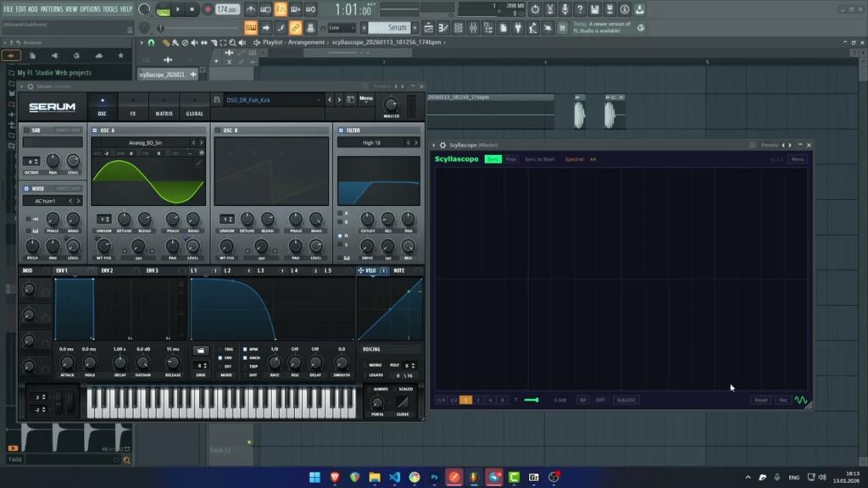Image resolution: width=868 pixels, height=488 pixels.
Task: Enable MONO voicing in Serum
Action: (373, 365)
